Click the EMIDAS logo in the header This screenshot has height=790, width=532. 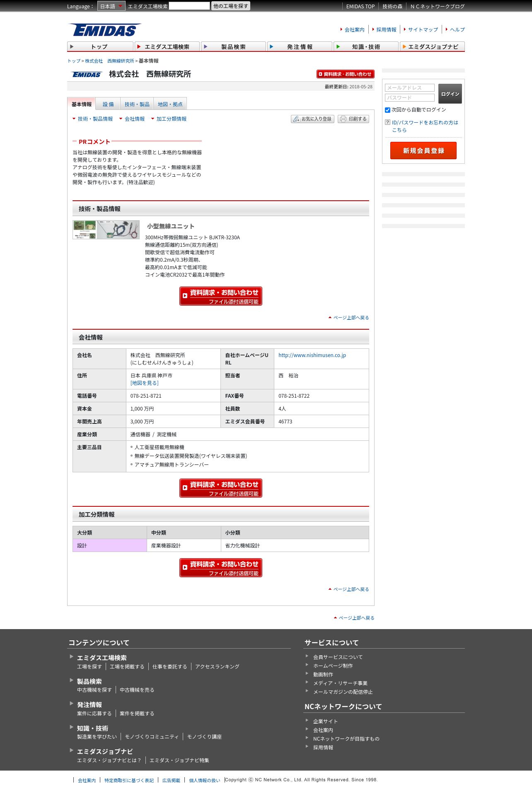pos(104,30)
